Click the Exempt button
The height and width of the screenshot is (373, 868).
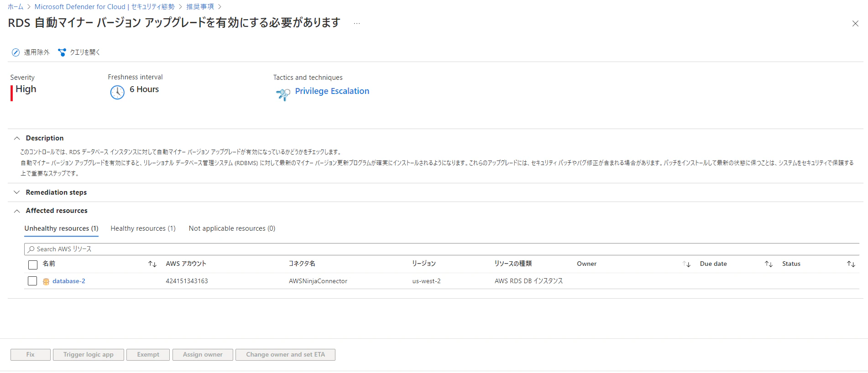click(148, 355)
